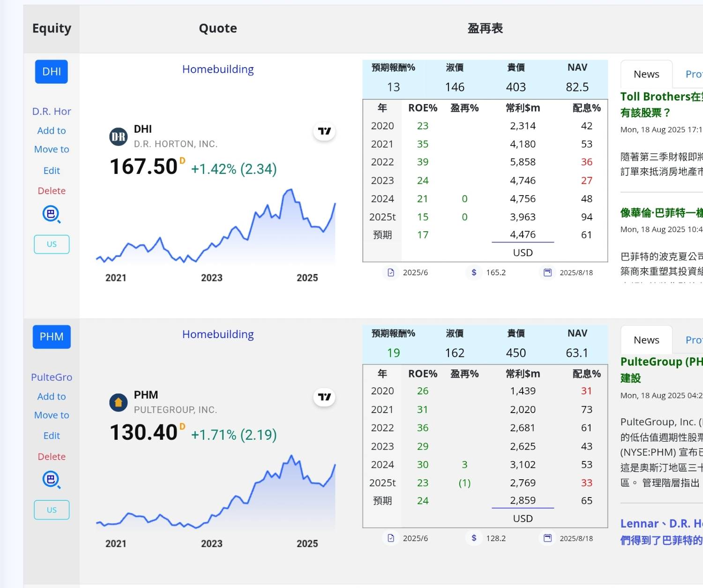Open the Buffett magnifier icon for DHI
Viewport: 703px width, 588px height.
point(52,214)
